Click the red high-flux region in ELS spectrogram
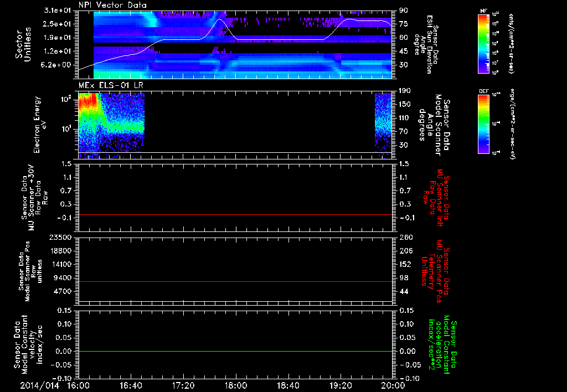 tap(88, 101)
